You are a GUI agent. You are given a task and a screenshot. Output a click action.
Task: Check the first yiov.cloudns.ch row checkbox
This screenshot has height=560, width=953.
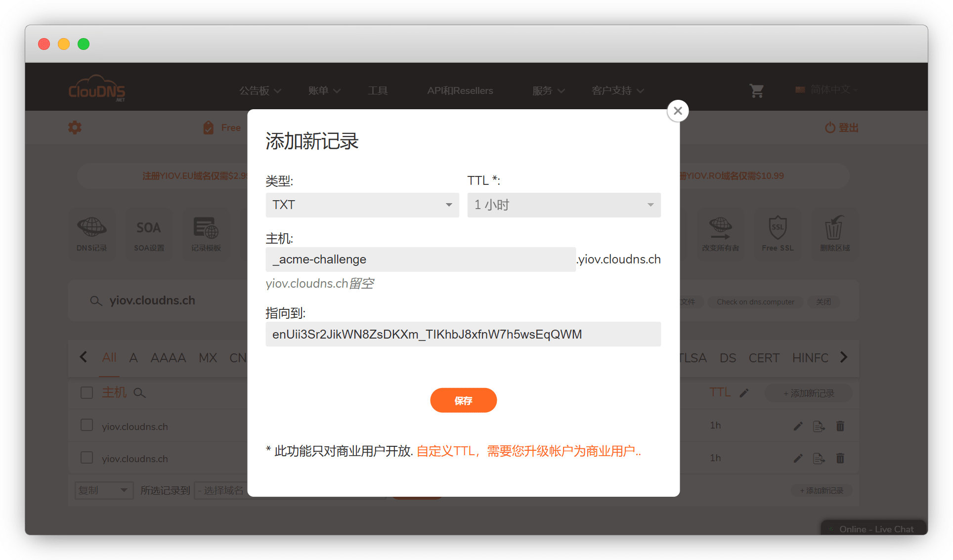[x=87, y=426]
